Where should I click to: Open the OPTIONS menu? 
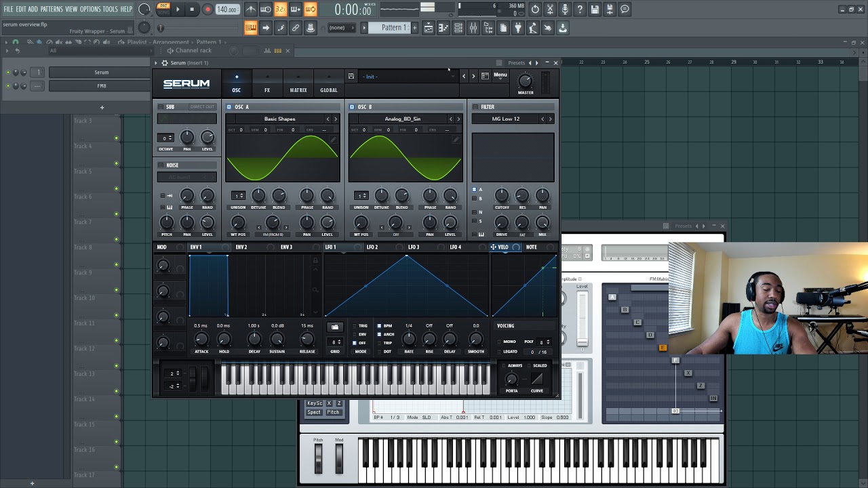coord(90,9)
